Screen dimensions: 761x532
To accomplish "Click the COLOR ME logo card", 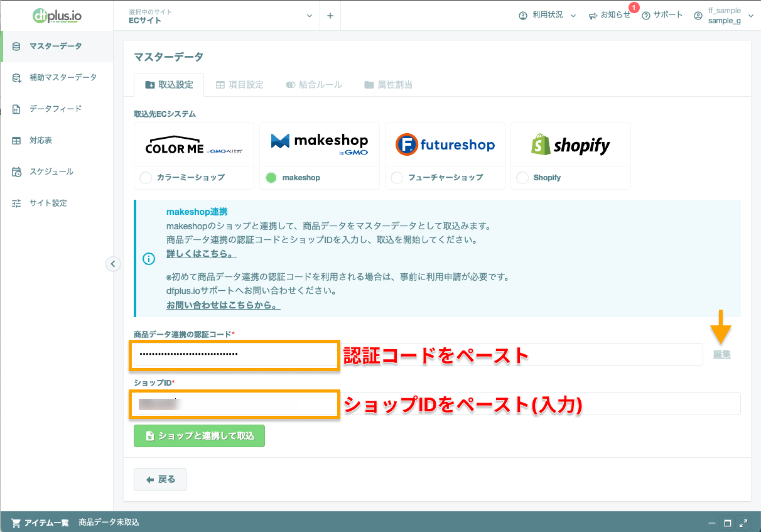I will tap(194, 144).
